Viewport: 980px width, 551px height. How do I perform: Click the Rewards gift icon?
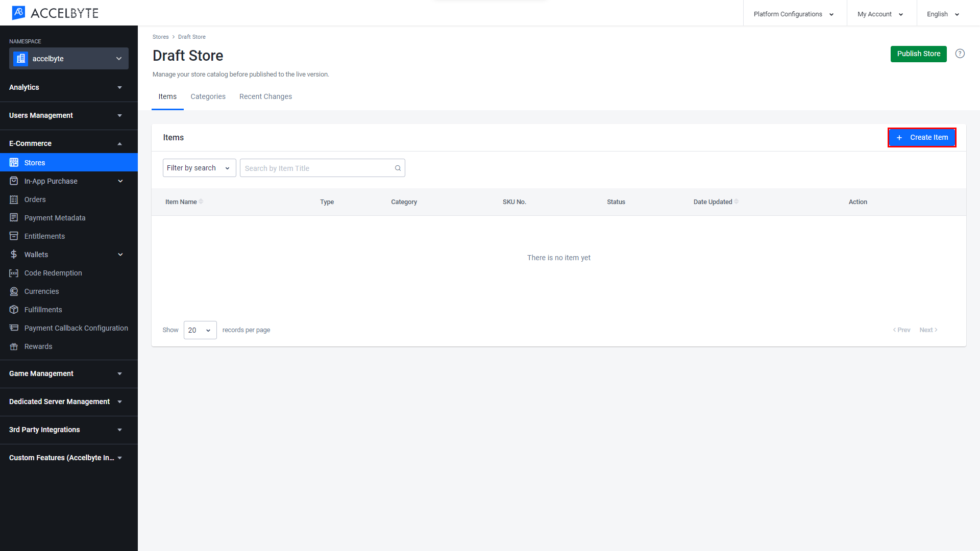[14, 346]
